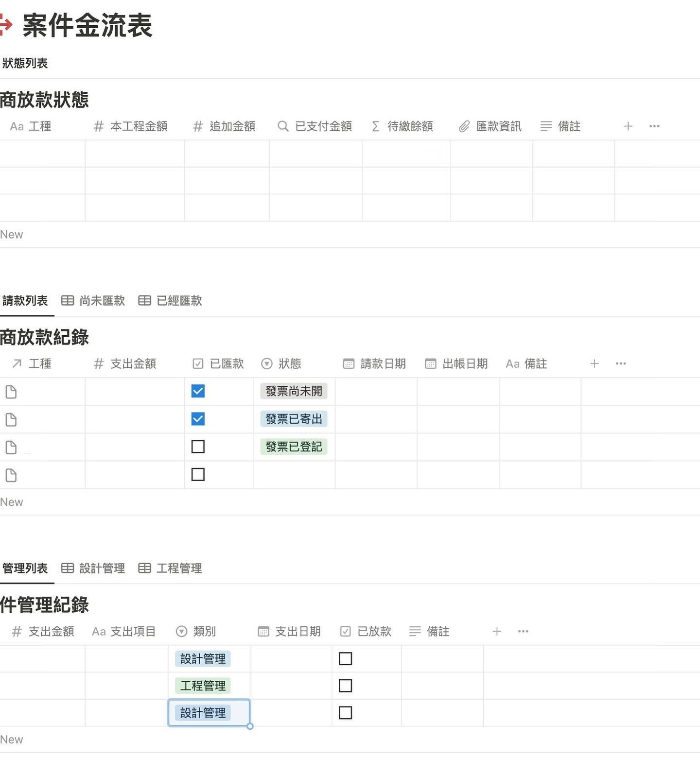This screenshot has height=775, width=700.
Task: Open the 已支付金額 column header
Action: point(315,126)
